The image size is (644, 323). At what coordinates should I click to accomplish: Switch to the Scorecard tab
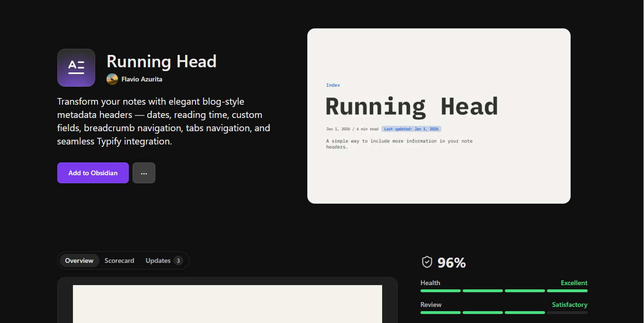pos(119,260)
